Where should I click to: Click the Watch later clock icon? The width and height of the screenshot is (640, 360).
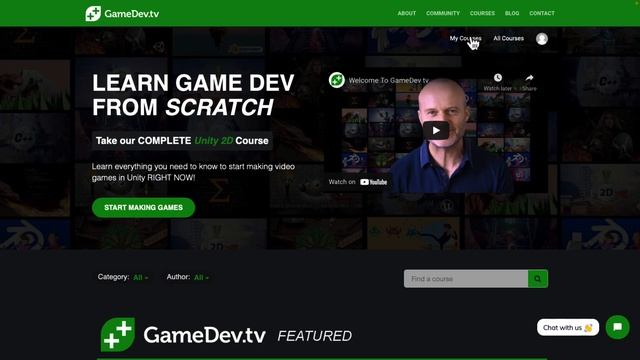(x=498, y=78)
